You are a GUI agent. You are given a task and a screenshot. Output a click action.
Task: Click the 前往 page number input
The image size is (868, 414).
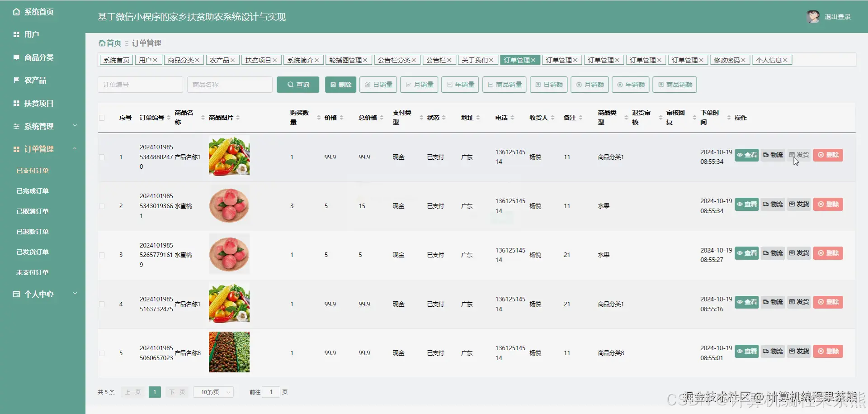tap(271, 392)
